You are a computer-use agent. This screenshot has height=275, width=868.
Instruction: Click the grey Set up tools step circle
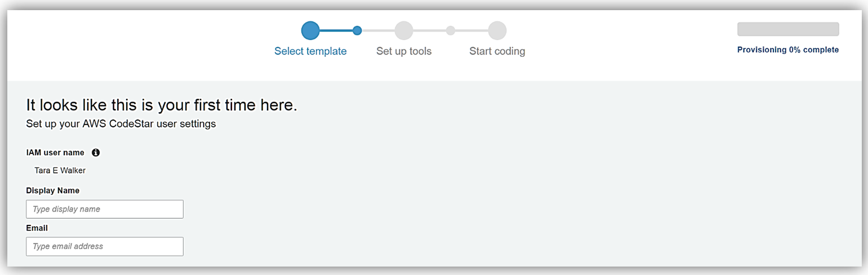(404, 30)
